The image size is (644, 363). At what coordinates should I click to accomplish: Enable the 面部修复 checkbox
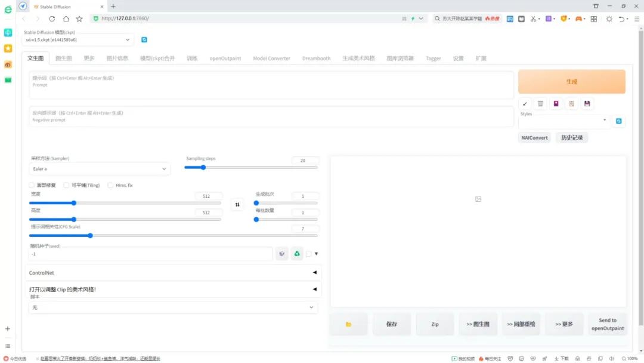point(32,186)
